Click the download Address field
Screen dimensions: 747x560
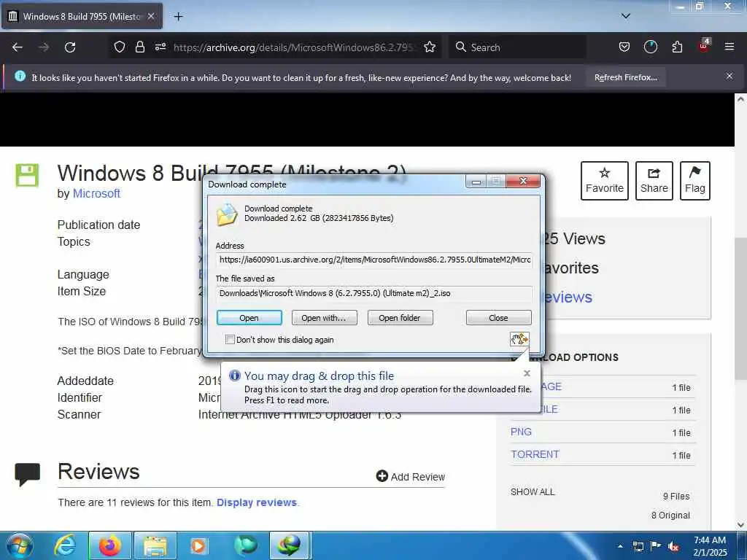coord(374,260)
